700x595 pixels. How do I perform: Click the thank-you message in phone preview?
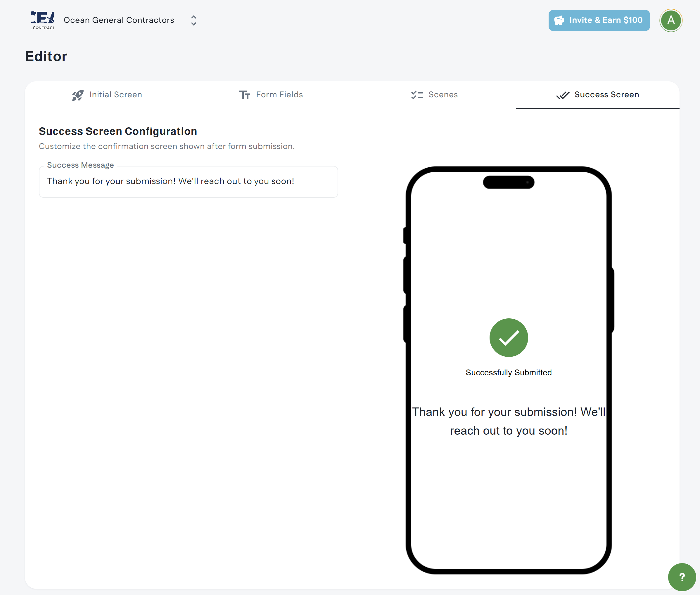tap(508, 421)
